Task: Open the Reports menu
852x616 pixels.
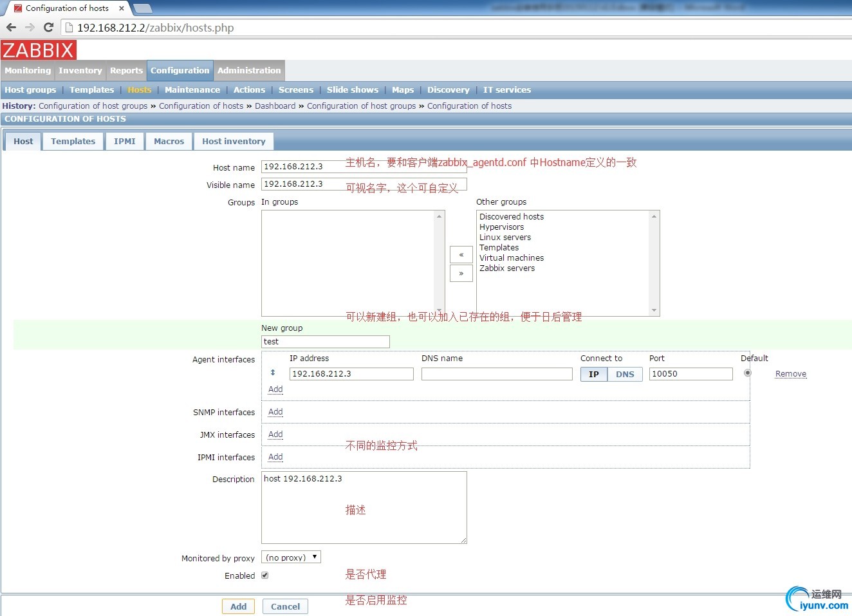Action: 126,71
